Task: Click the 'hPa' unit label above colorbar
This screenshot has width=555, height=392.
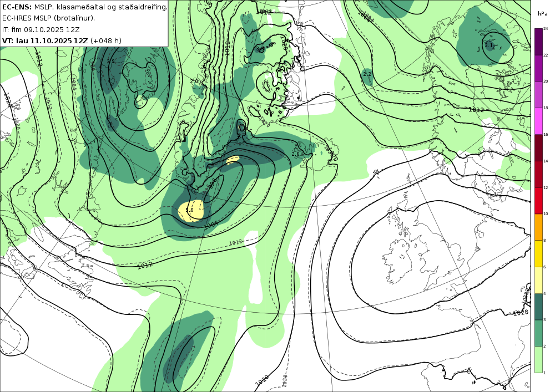Action: point(542,13)
